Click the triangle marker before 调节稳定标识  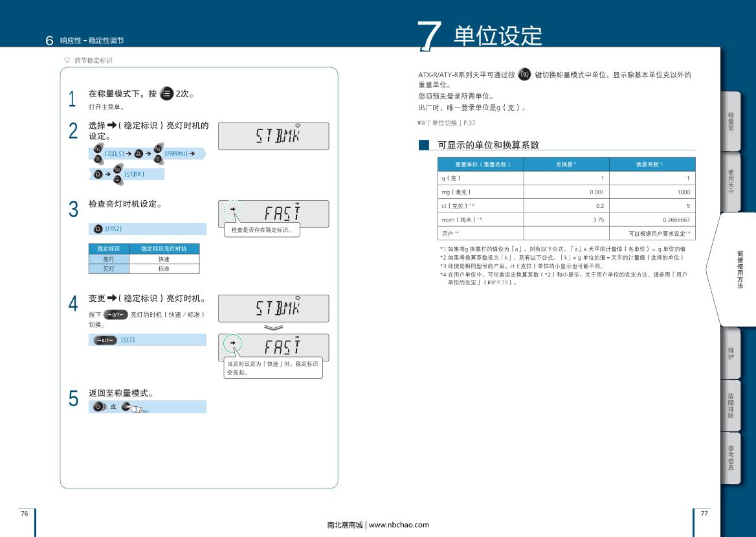pyautogui.click(x=67, y=60)
